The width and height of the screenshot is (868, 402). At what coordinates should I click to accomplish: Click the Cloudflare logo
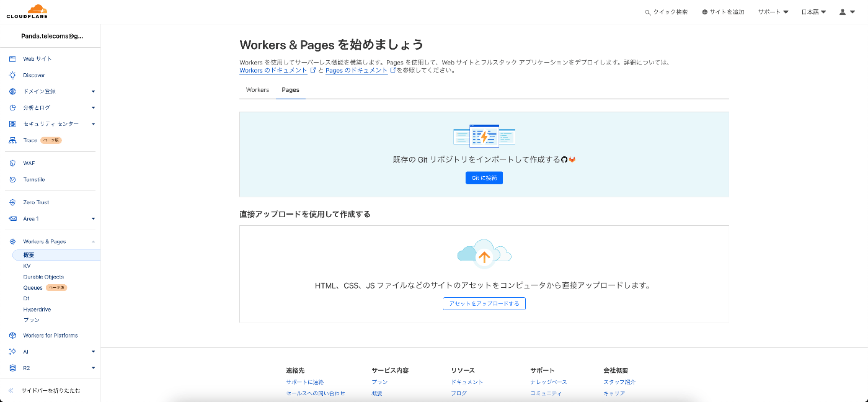point(27,12)
